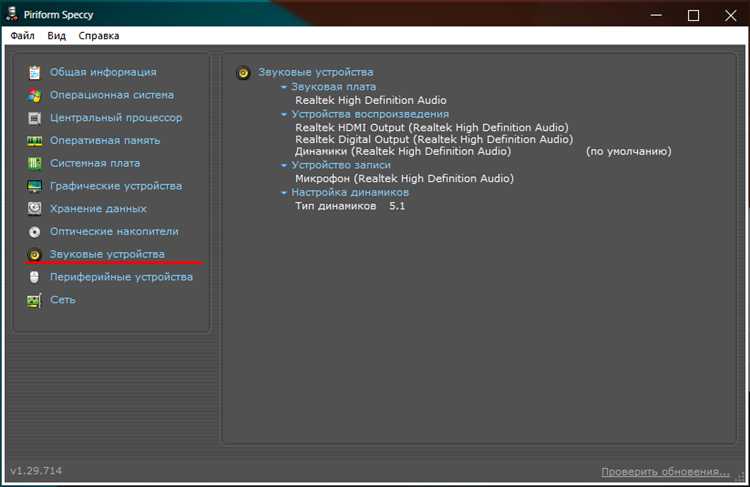Select the Realtek High Definition Audio sound card entry
Screen dimensions: 750x487
point(371,100)
